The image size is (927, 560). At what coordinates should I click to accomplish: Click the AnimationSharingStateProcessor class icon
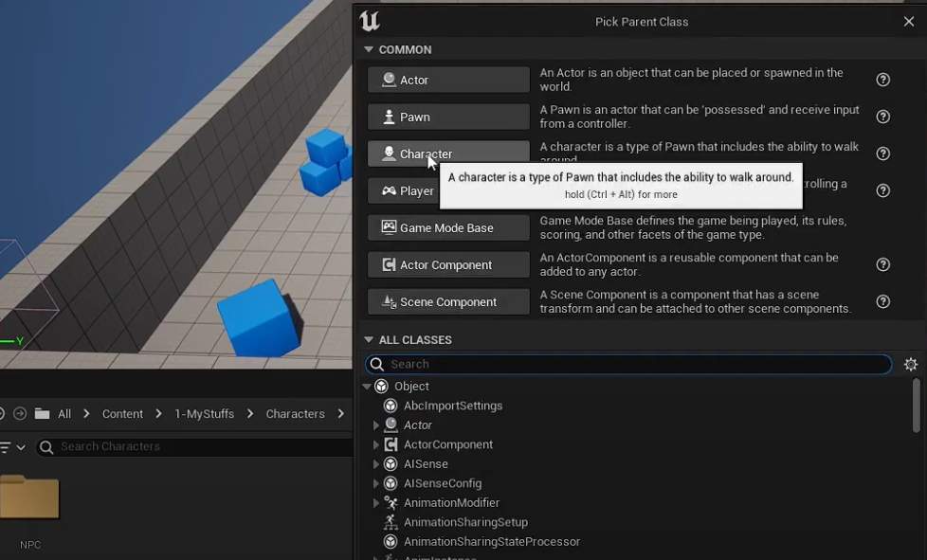391,542
